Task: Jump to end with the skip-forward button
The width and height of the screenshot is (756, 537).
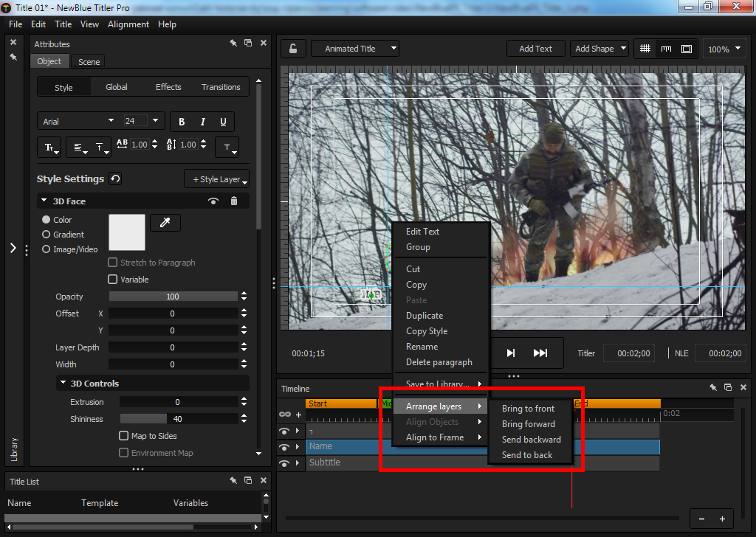Action: (x=540, y=353)
